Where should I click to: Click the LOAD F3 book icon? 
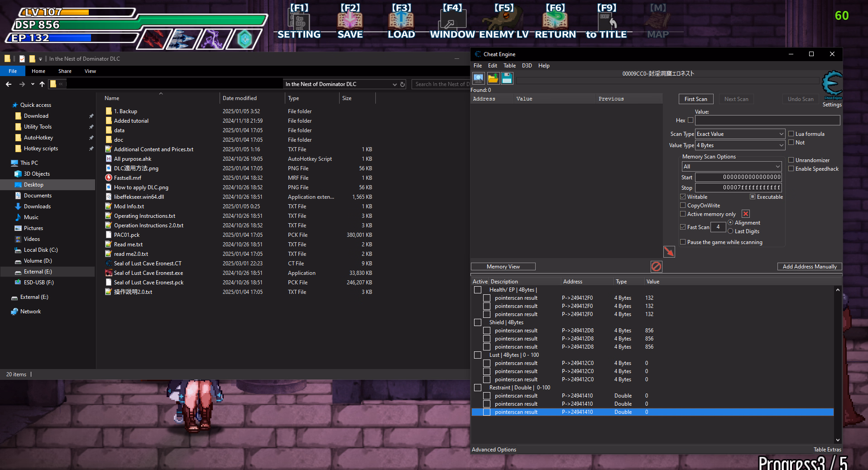click(401, 21)
